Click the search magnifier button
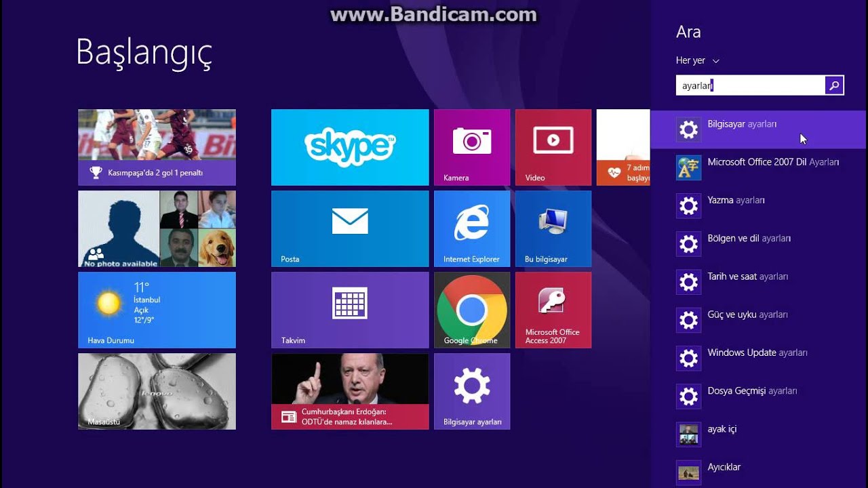The height and width of the screenshot is (488, 868). pos(834,85)
